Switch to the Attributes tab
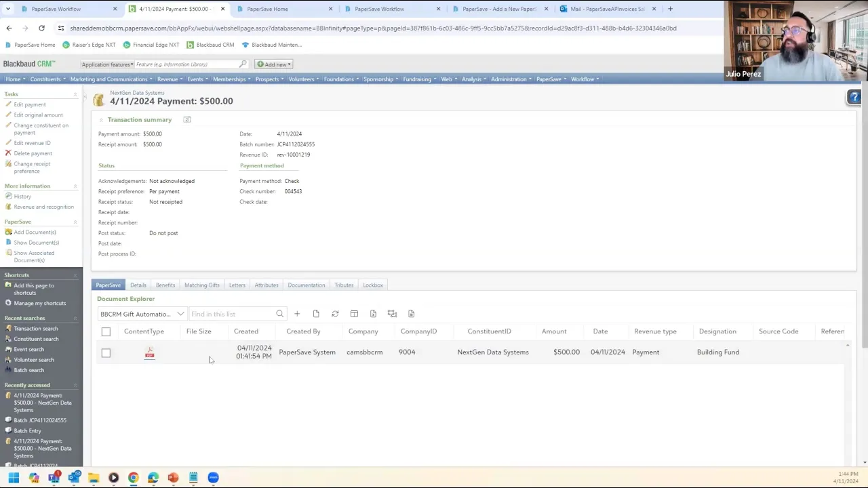 (267, 285)
